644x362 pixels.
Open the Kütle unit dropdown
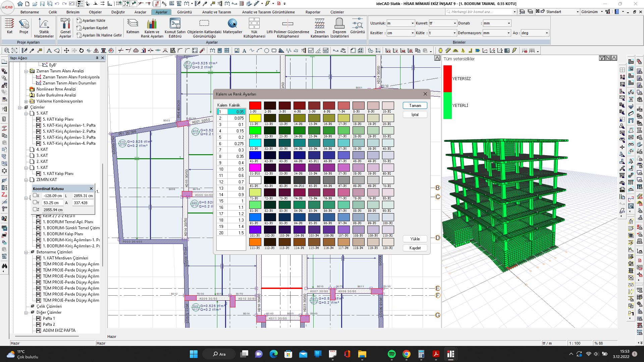(455, 33)
